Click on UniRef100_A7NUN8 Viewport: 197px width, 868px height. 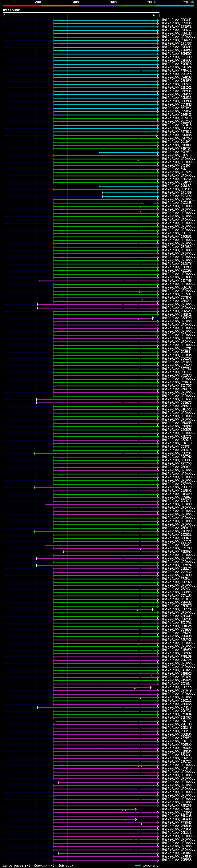click(177, 50)
